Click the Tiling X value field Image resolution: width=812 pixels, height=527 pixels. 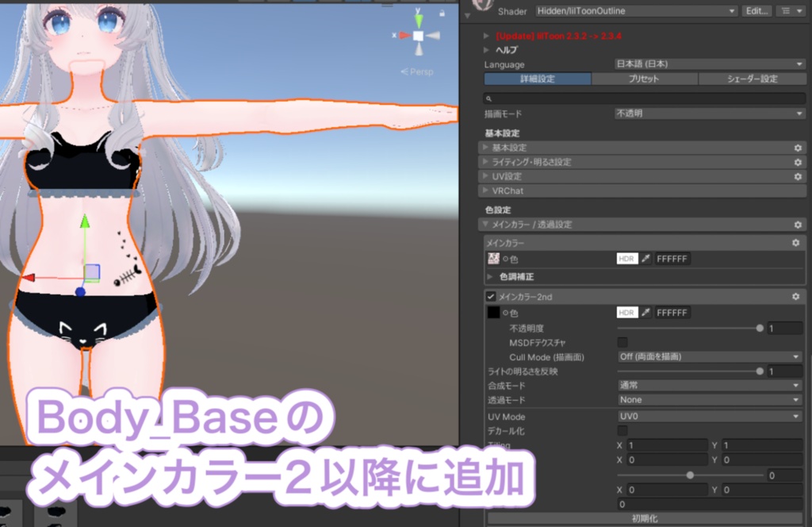point(666,445)
